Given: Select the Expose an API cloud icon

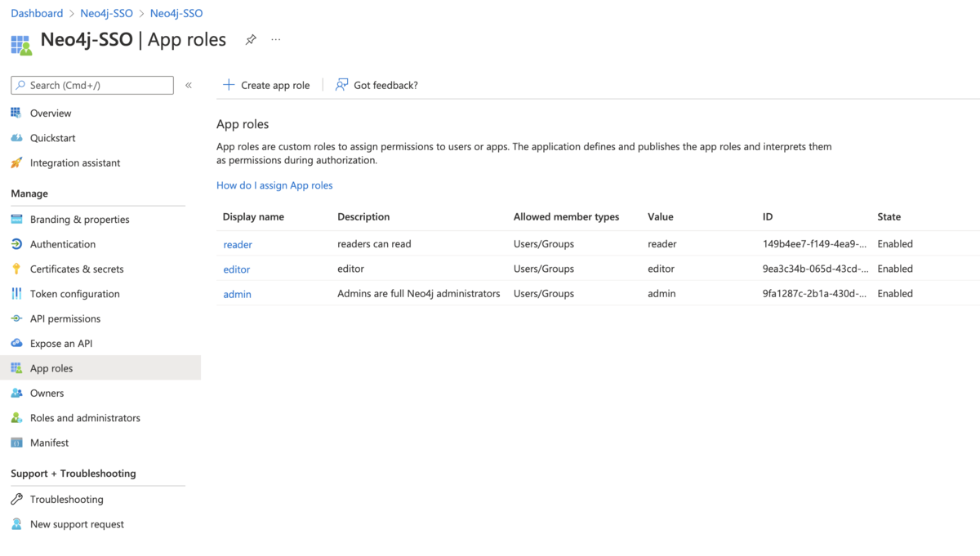Looking at the screenshot, I should pos(18,343).
